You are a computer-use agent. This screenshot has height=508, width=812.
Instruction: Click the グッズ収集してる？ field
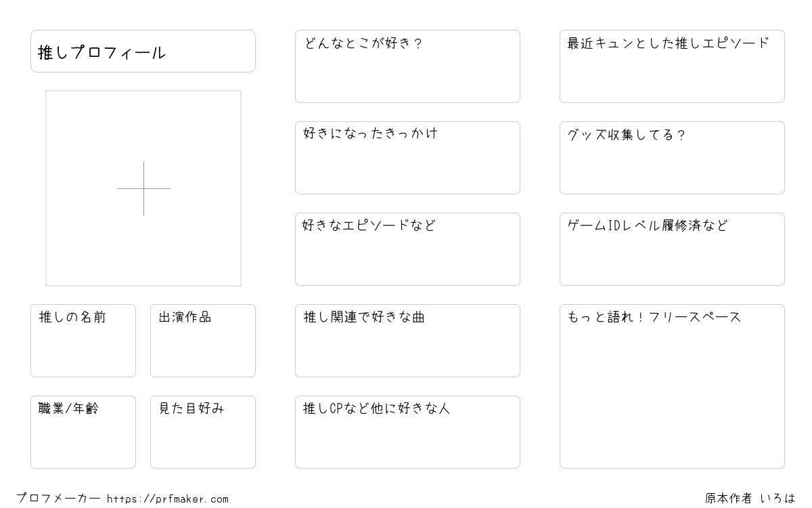(x=672, y=158)
